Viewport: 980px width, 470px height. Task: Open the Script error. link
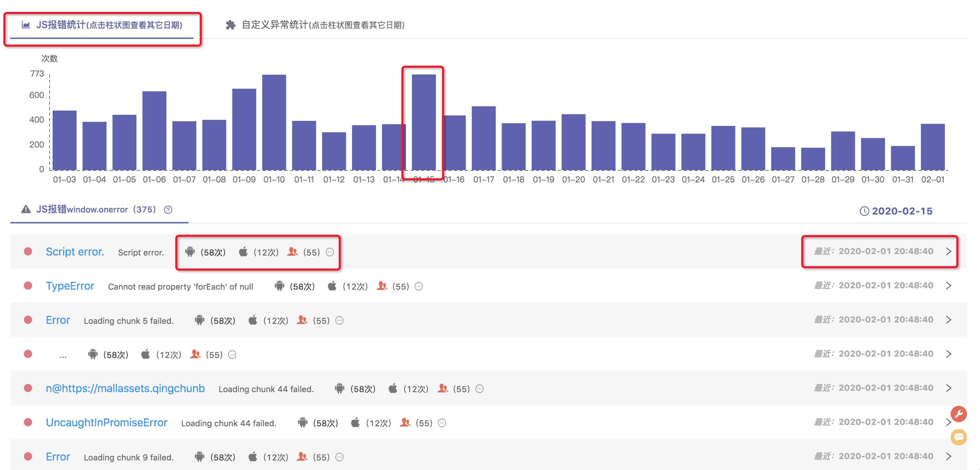tap(75, 252)
